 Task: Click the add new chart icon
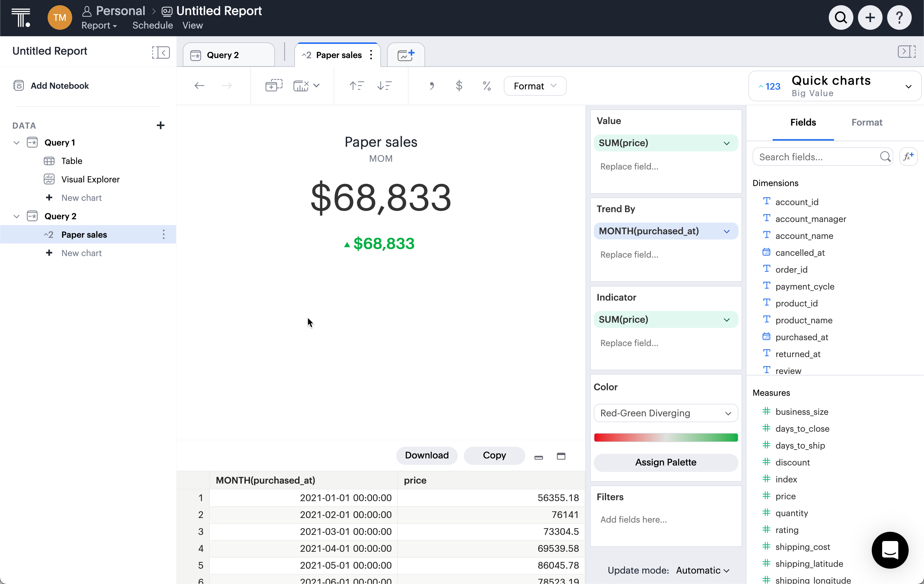coord(405,54)
